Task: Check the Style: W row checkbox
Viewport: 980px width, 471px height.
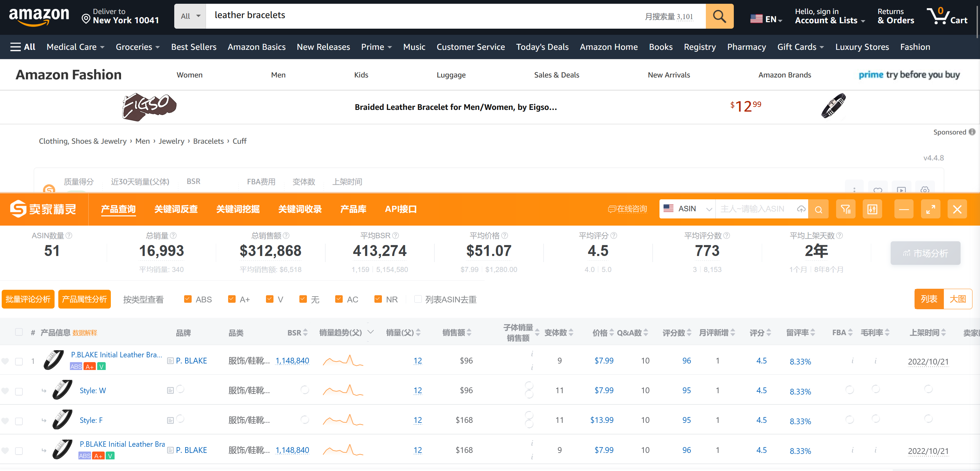Action: click(x=19, y=391)
